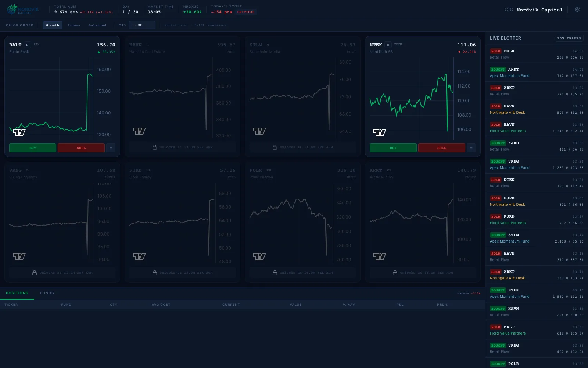This screenshot has width=588, height=368.
Task: Click NTEK H risk badge
Action: coord(388,45)
